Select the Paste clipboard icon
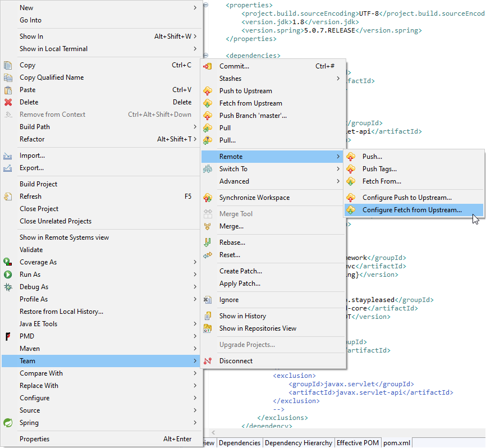 pos(8,89)
